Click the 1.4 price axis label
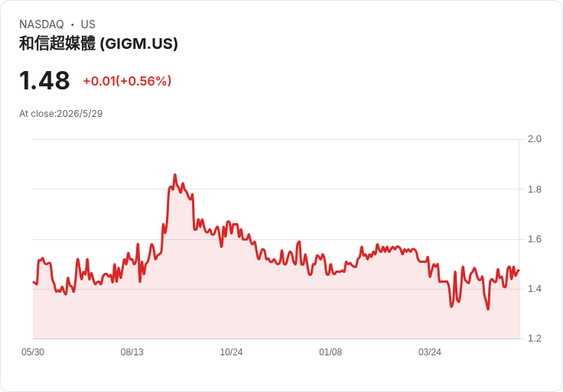This screenshot has width=563, height=392. click(534, 289)
